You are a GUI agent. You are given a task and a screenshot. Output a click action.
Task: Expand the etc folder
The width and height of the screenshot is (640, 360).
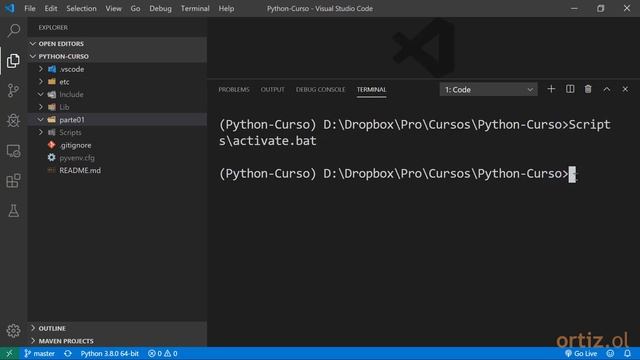tap(117, 82)
